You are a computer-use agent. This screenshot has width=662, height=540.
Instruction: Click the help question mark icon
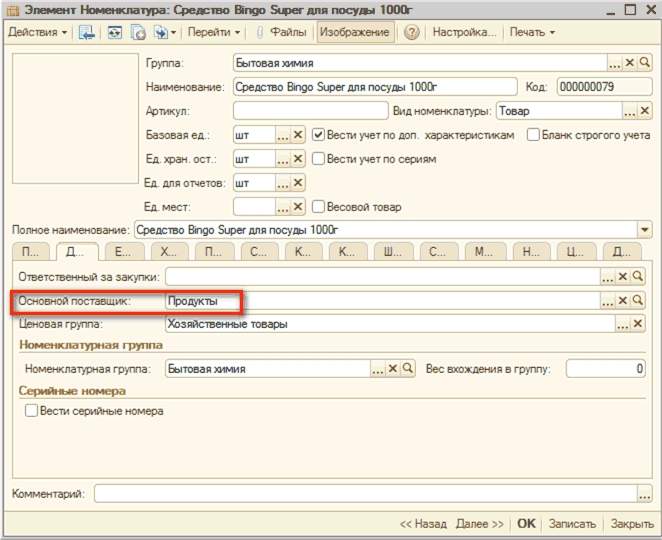(x=411, y=32)
